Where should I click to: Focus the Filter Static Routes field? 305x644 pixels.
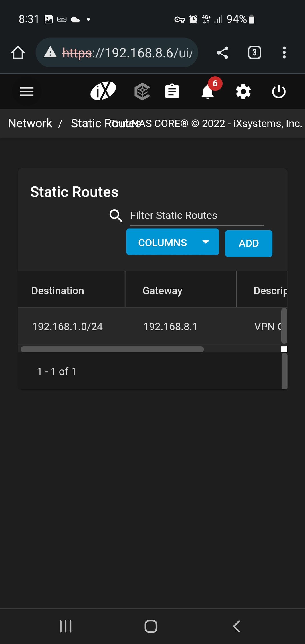pyautogui.click(x=197, y=216)
